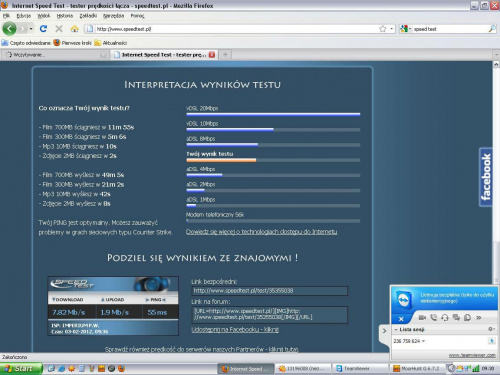Click the Udostępnij na Facebooku link
Image resolution: width=500 pixels, height=375 pixels.
click(x=235, y=329)
